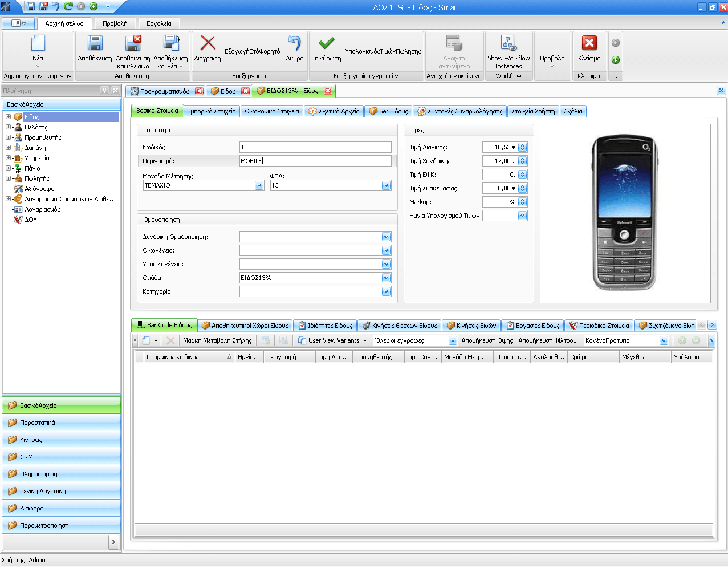Open the Μονάδα Μέτρησης dropdown
728x568 pixels.
(x=259, y=185)
